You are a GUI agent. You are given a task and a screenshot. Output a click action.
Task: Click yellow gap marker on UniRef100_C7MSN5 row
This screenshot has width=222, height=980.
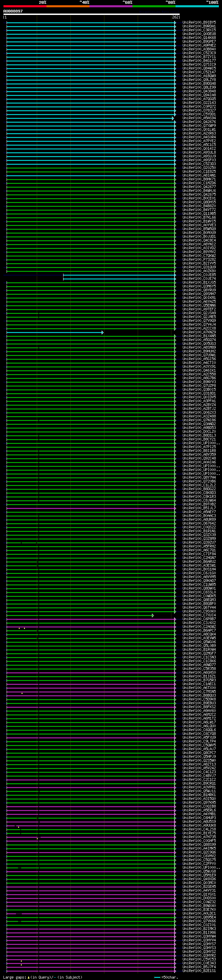(x=22, y=693)
